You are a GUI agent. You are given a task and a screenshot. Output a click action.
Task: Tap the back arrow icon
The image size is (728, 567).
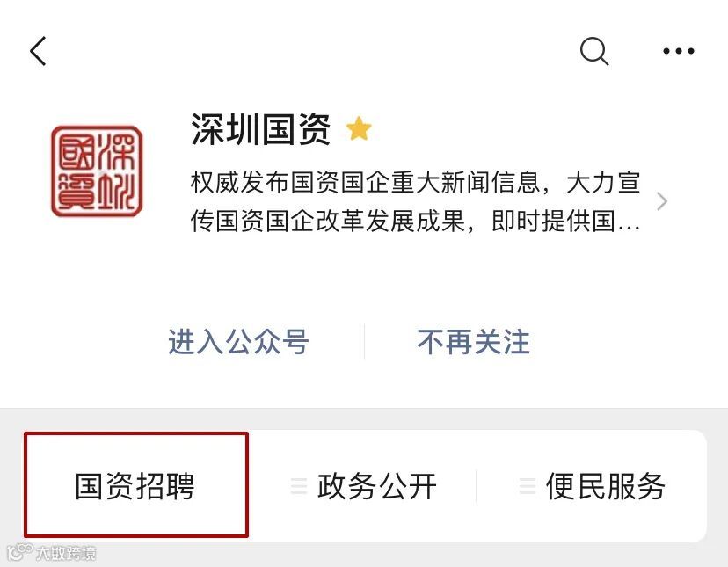click(x=38, y=51)
